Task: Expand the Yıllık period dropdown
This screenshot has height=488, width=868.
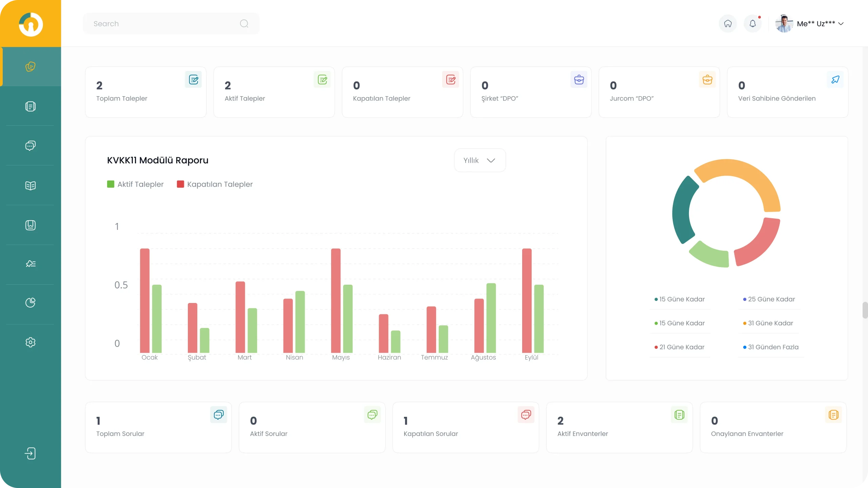Action: pos(480,160)
